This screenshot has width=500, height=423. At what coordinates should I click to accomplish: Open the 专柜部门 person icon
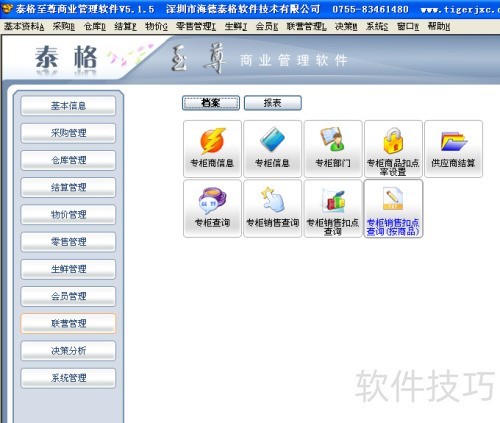(x=333, y=149)
